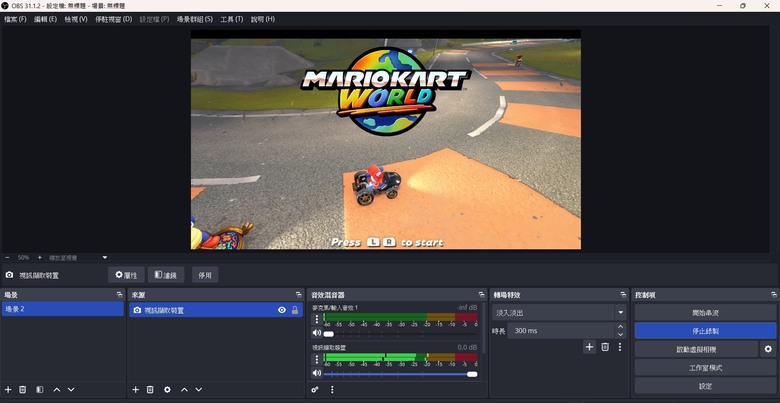Move the source down in Sources panel
780x403 pixels.
198,390
